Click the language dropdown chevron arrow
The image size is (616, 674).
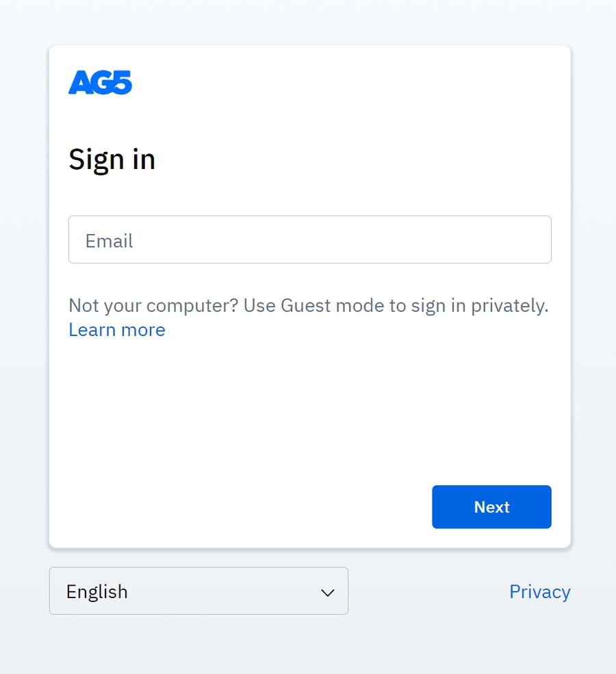328,593
